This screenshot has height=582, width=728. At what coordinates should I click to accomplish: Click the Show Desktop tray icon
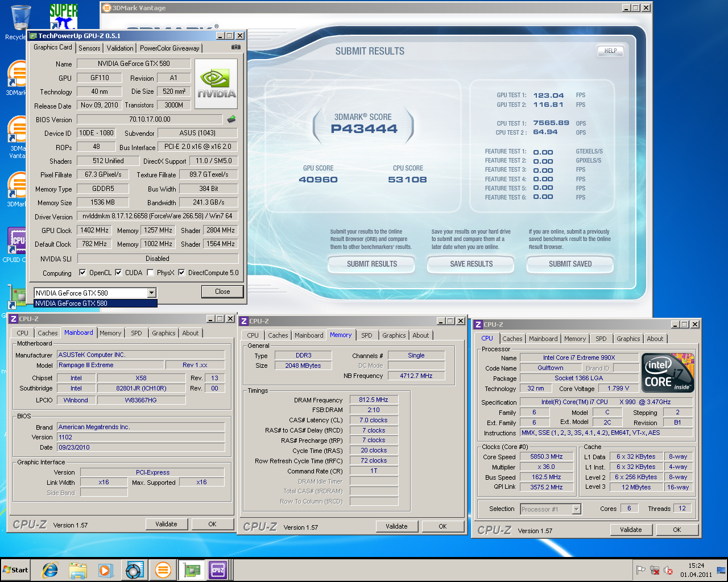click(721, 570)
